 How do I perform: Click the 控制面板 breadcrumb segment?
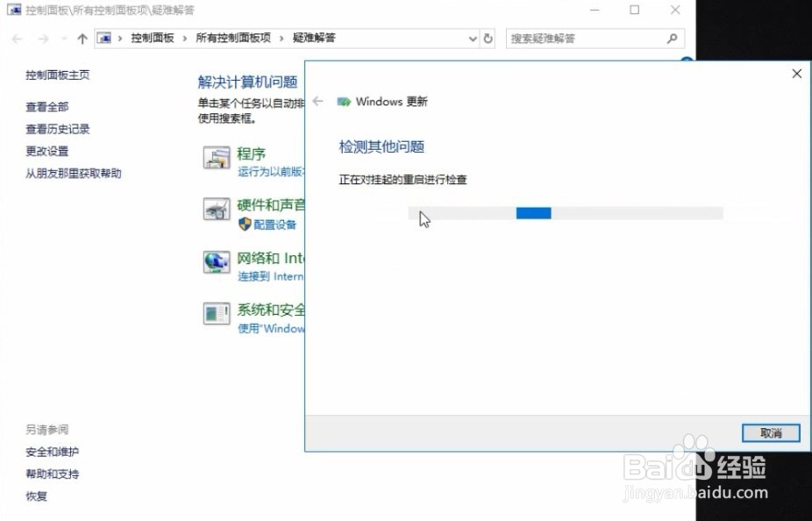tap(153, 38)
